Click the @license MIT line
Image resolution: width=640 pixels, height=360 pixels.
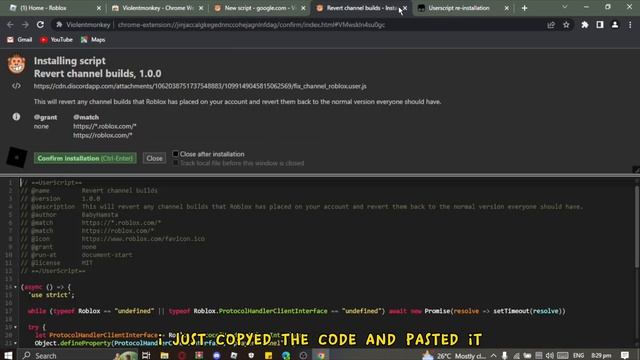coord(57,263)
